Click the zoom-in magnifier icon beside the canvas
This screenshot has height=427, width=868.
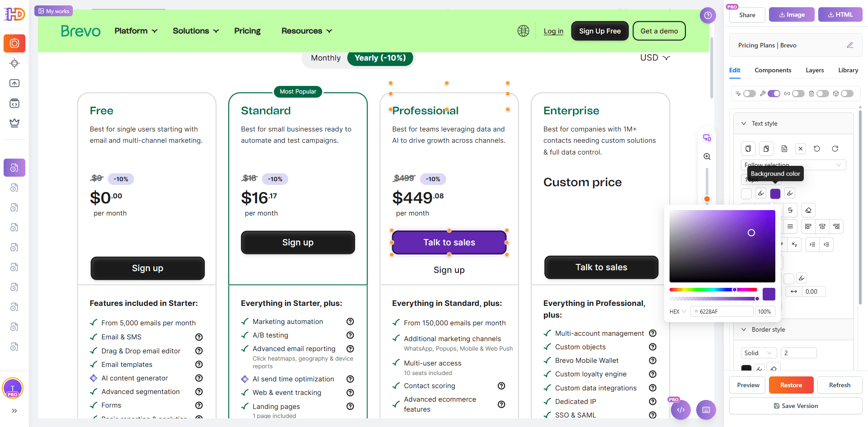tap(707, 156)
